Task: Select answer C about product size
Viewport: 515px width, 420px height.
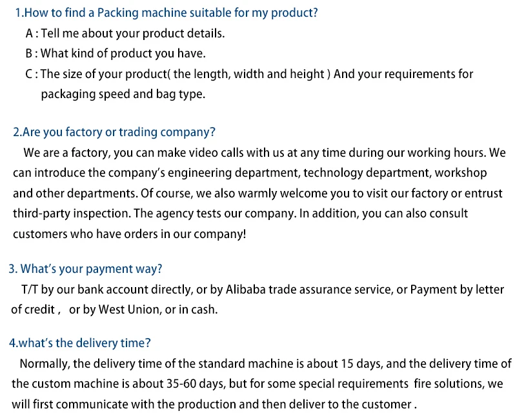Action: (x=249, y=74)
